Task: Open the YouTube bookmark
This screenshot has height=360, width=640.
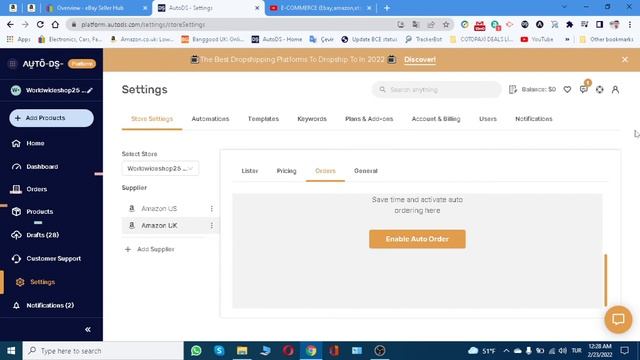Action: click(537, 39)
